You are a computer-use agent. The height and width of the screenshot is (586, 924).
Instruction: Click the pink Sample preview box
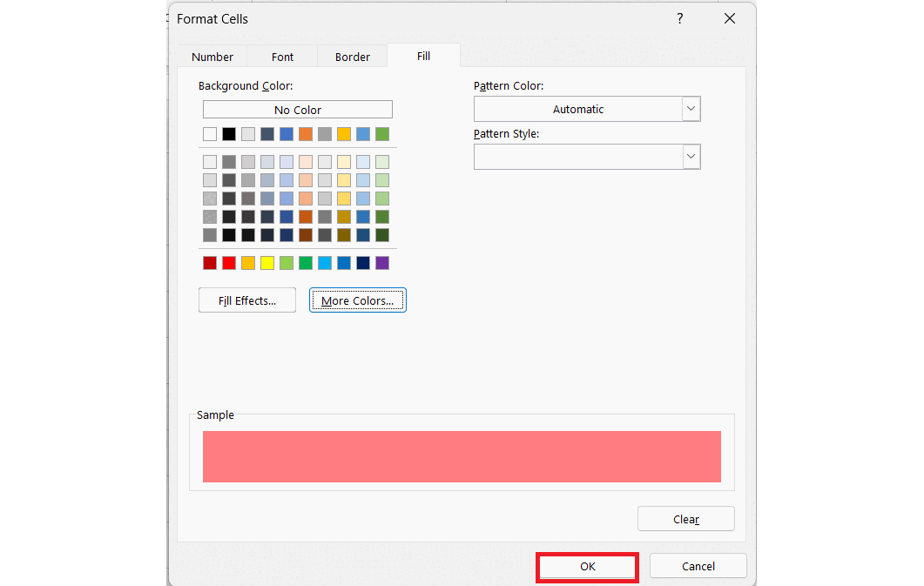coord(462,456)
